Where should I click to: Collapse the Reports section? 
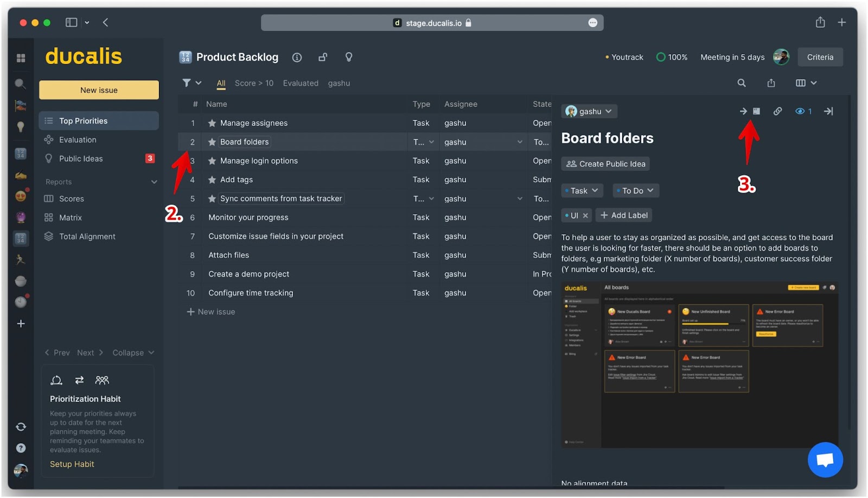[x=154, y=182]
